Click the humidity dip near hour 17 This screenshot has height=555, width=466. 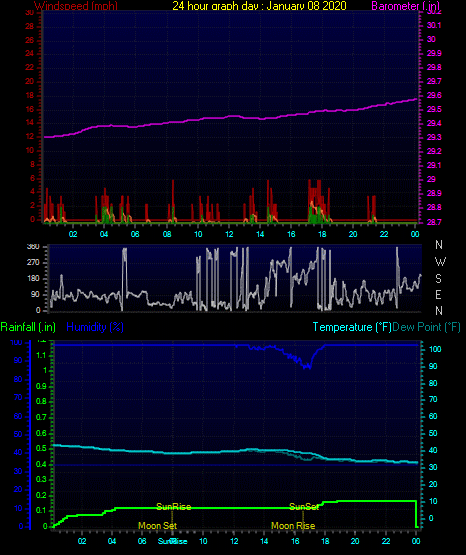[306, 366]
